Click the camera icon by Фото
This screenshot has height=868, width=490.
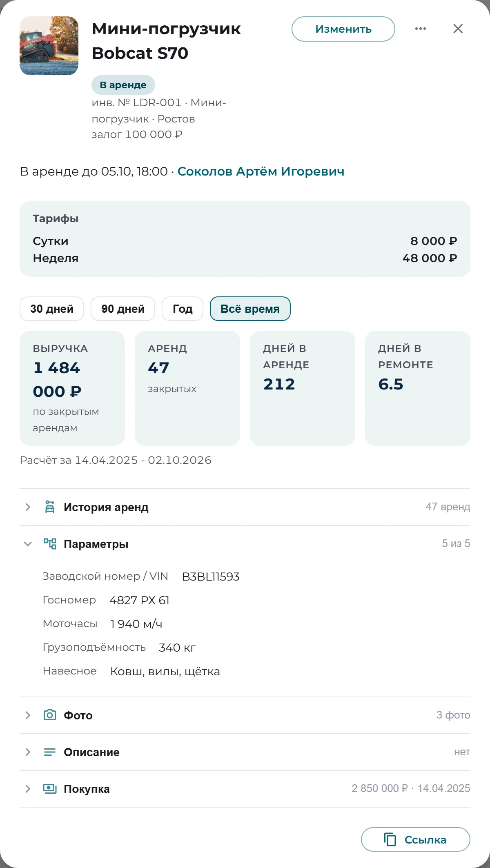[x=50, y=715]
